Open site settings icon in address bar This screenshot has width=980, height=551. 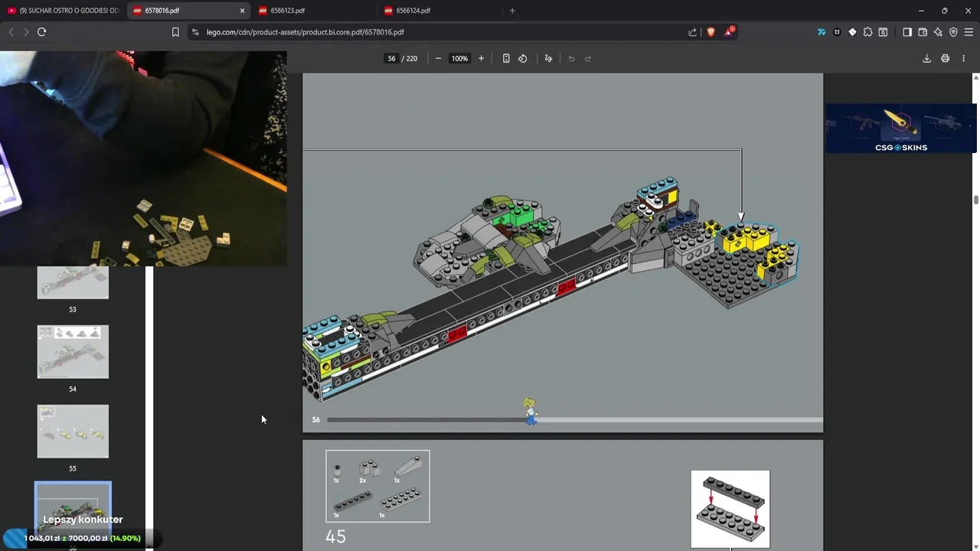point(195,32)
